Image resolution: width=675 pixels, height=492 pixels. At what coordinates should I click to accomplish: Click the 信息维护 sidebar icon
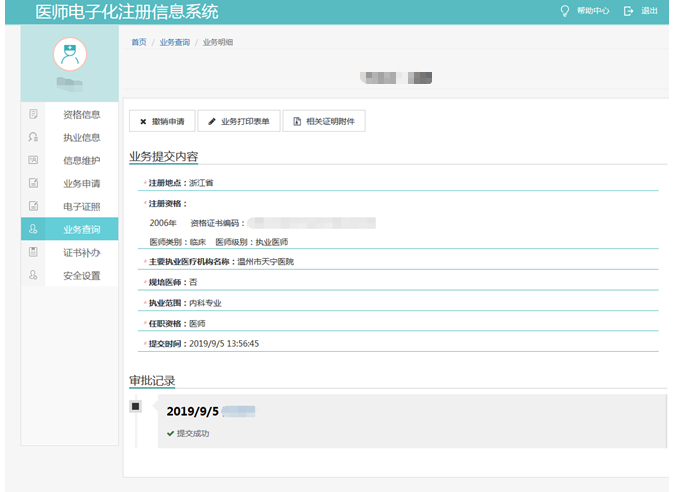click(x=33, y=160)
